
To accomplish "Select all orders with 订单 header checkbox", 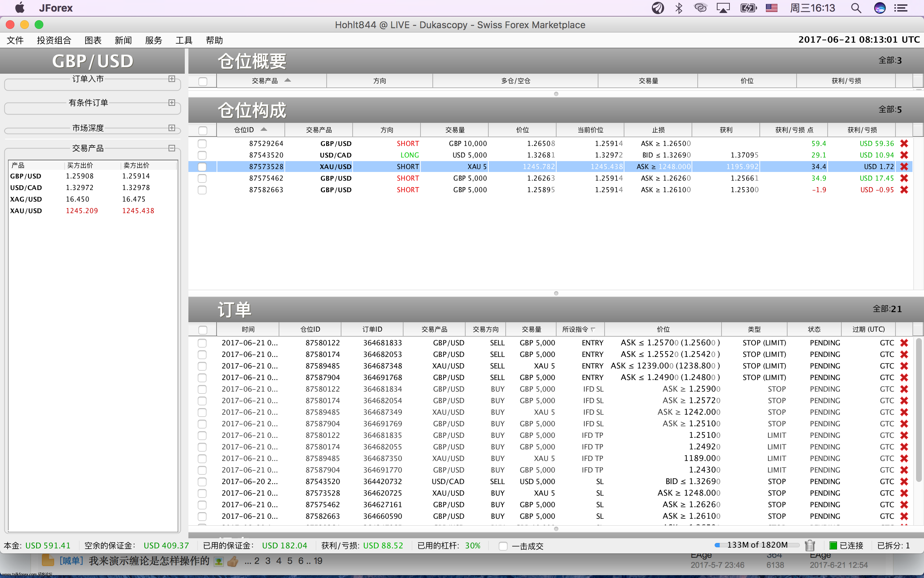I will (203, 330).
